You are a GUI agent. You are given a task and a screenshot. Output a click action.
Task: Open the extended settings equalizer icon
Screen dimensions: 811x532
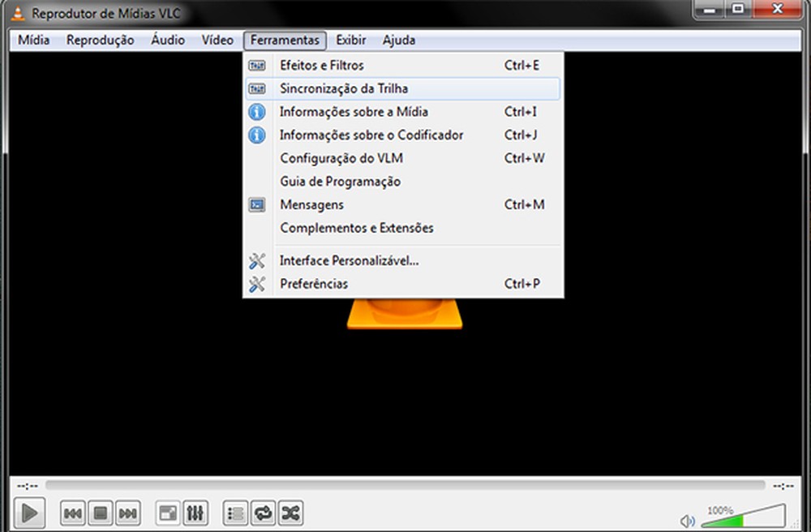(x=195, y=513)
